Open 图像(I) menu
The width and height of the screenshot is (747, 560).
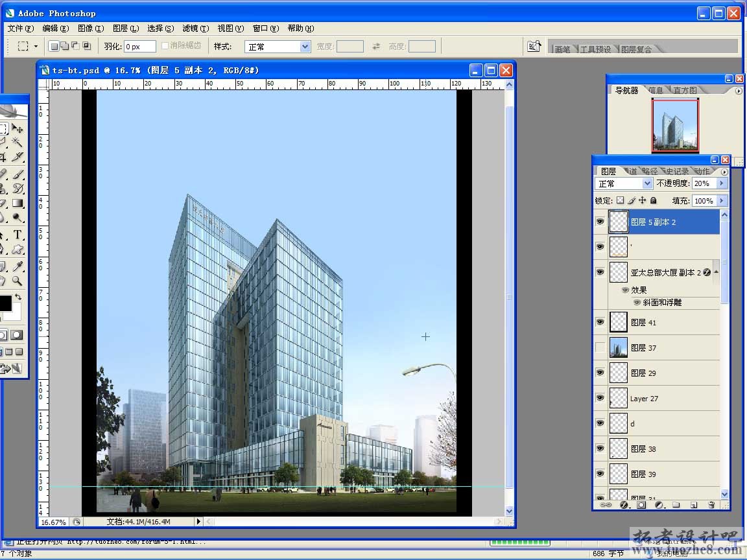pos(91,29)
